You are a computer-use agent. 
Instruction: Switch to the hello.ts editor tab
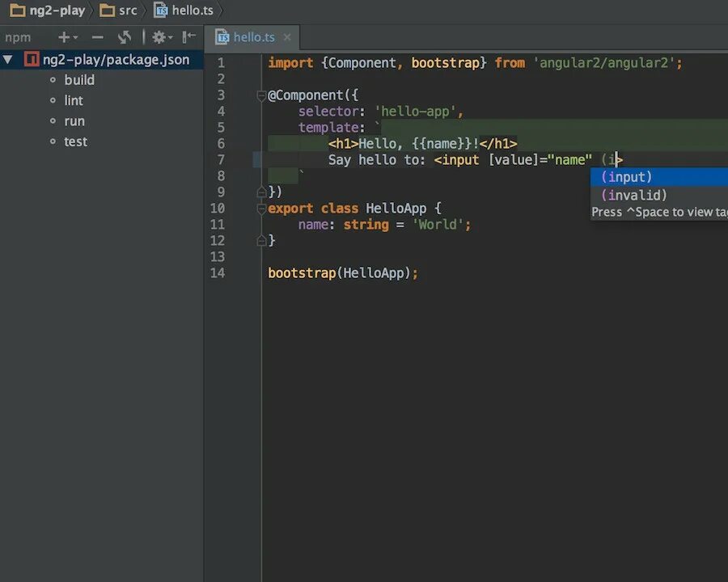(x=253, y=37)
